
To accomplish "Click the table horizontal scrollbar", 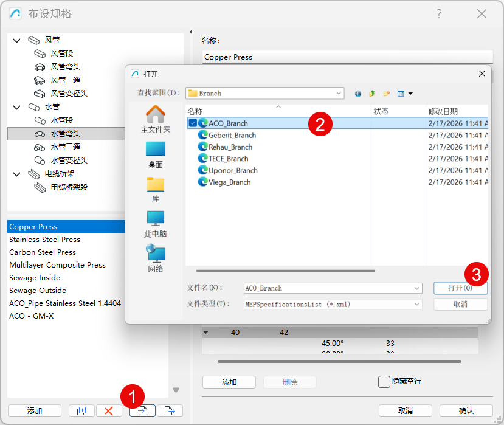I will [x=339, y=361].
